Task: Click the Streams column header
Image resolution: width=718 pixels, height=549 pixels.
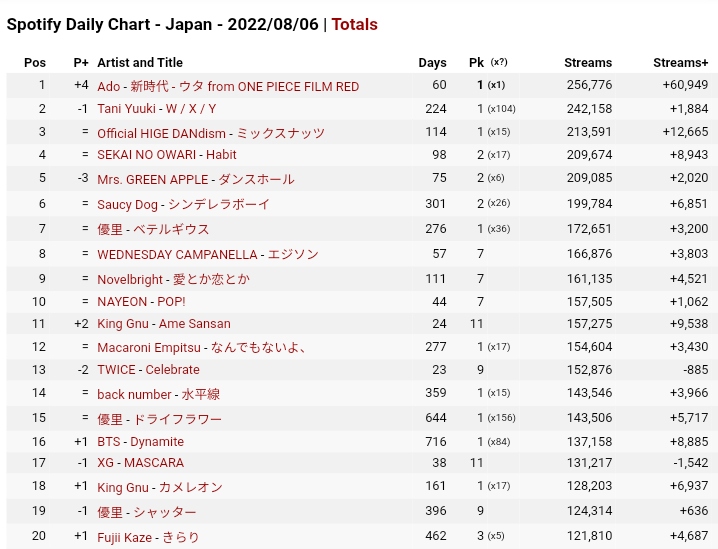Action: click(x=588, y=62)
